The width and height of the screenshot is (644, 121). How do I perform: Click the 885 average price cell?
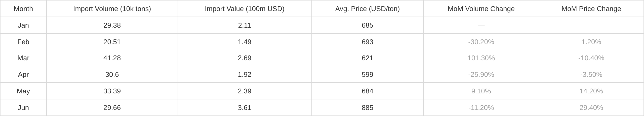(368, 108)
